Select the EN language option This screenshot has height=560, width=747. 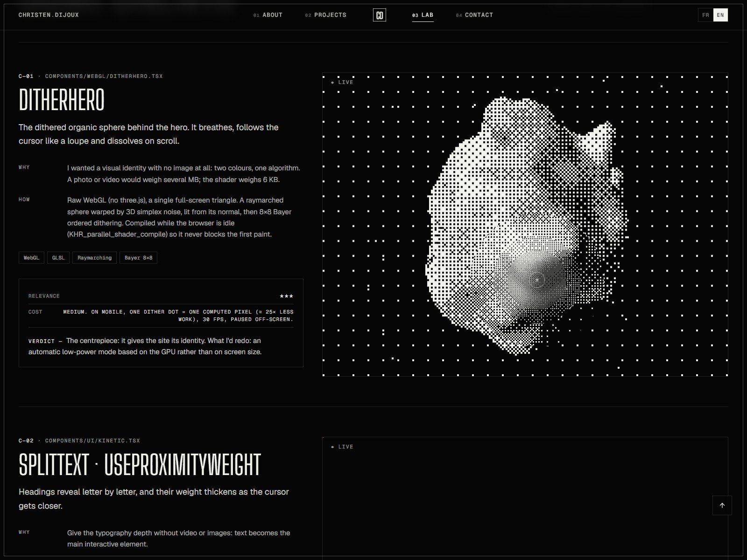pyautogui.click(x=720, y=15)
